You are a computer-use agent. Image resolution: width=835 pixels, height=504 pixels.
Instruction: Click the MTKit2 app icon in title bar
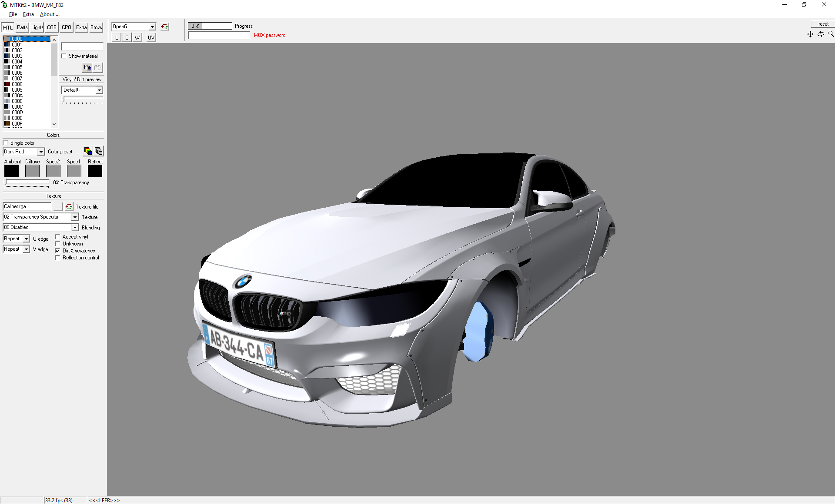coord(5,5)
